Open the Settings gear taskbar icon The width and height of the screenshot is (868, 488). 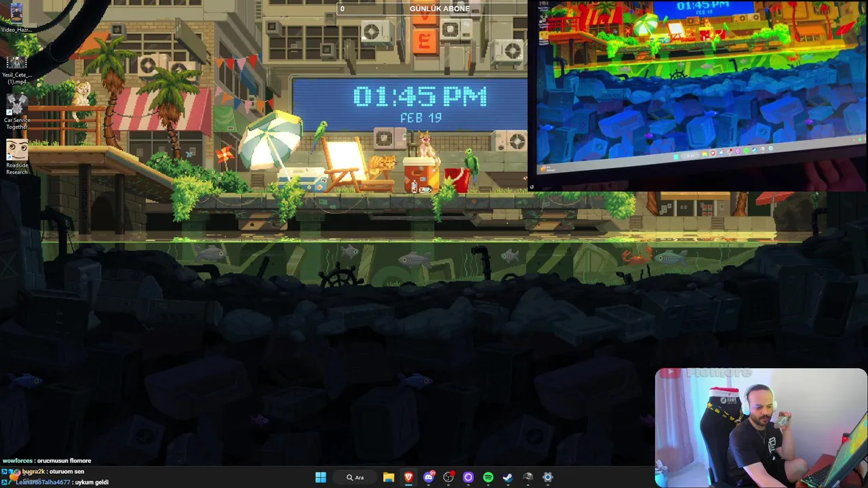click(548, 477)
